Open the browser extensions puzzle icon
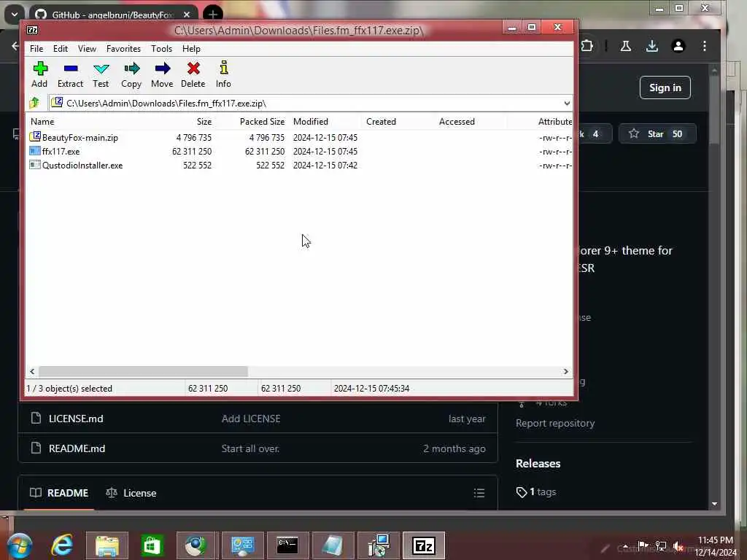The height and width of the screenshot is (560, 747). [x=587, y=46]
